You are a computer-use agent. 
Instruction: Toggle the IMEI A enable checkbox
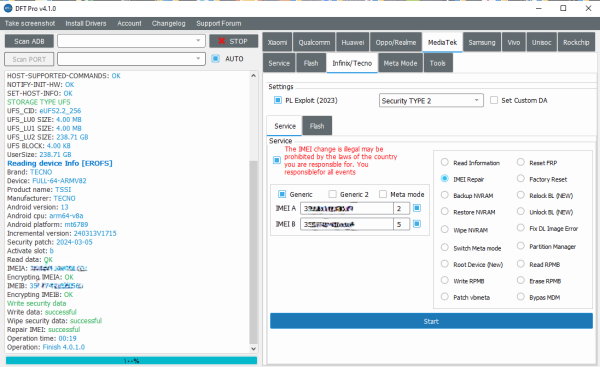(x=417, y=208)
